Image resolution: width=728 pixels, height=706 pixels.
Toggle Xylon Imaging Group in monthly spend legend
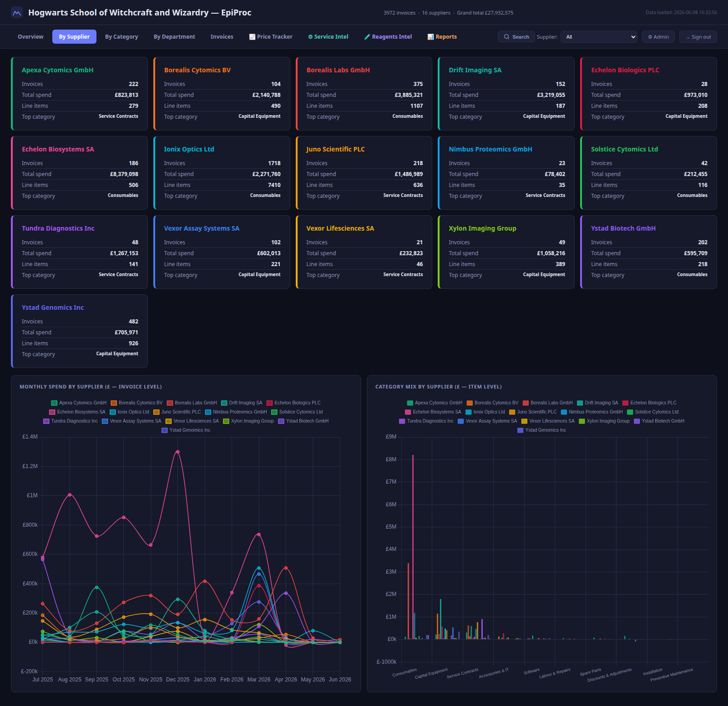(248, 421)
